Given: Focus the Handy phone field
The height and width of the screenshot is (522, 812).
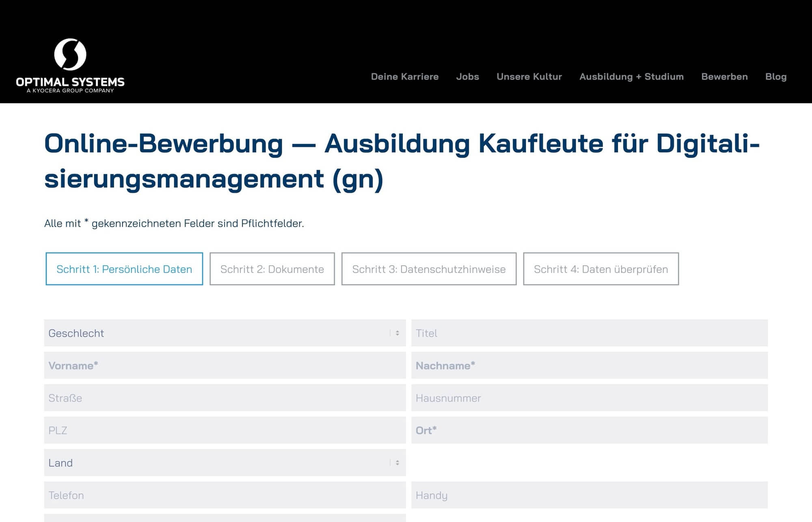Looking at the screenshot, I should (x=589, y=495).
